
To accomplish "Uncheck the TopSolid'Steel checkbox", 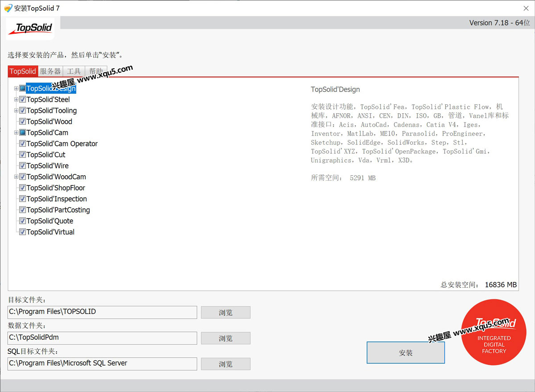I will tap(22, 99).
